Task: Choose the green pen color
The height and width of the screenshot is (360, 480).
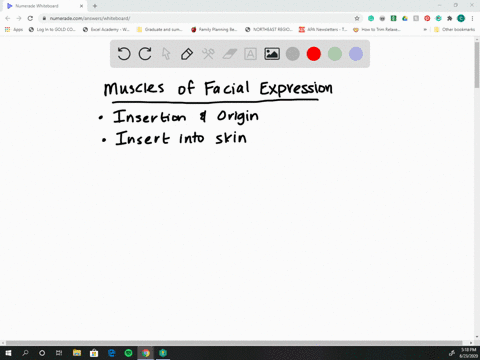Action: [335, 54]
